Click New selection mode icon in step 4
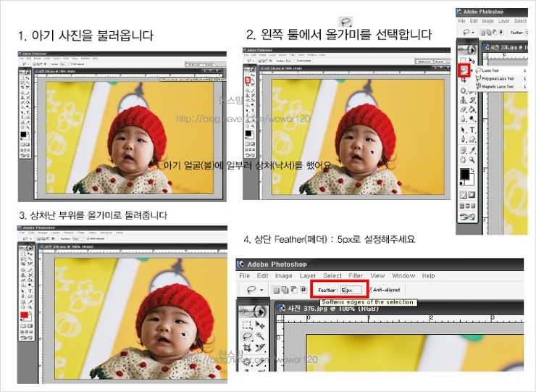Viewport: 536px width, 392px height. click(276, 290)
